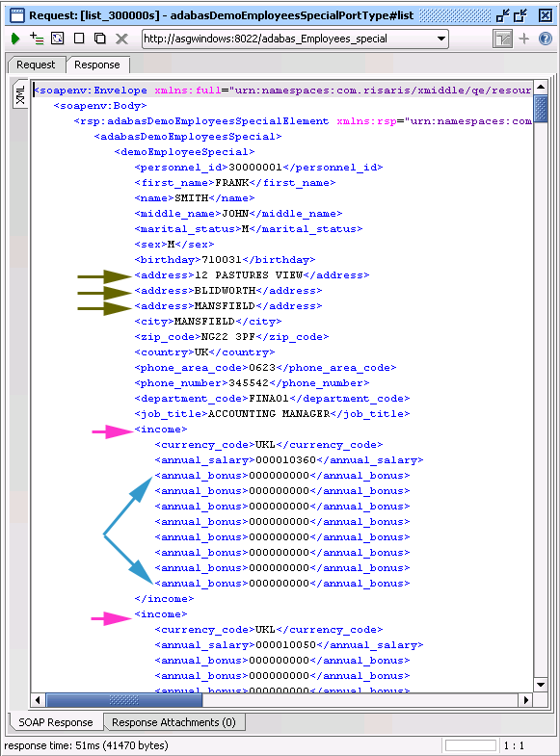The width and height of the screenshot is (560, 756).
Task: Switch to the Response tab
Action: [97, 65]
